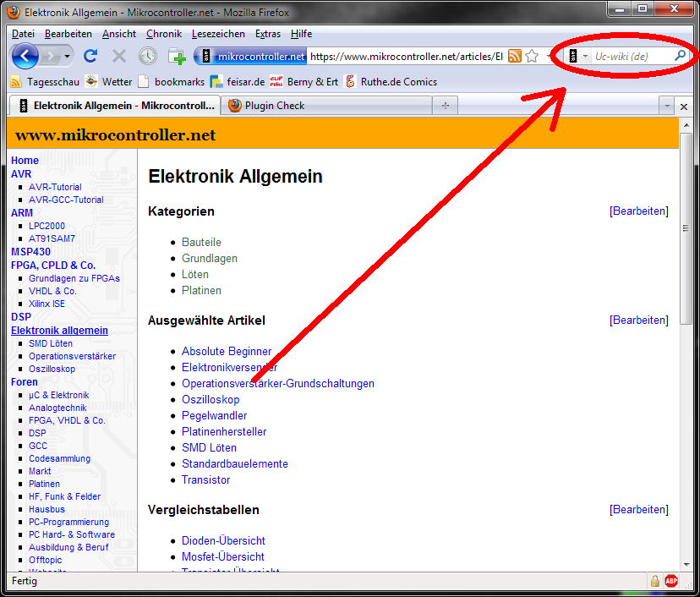The image size is (700, 597).
Task: Open the Standardbauelemente article
Action: click(235, 464)
